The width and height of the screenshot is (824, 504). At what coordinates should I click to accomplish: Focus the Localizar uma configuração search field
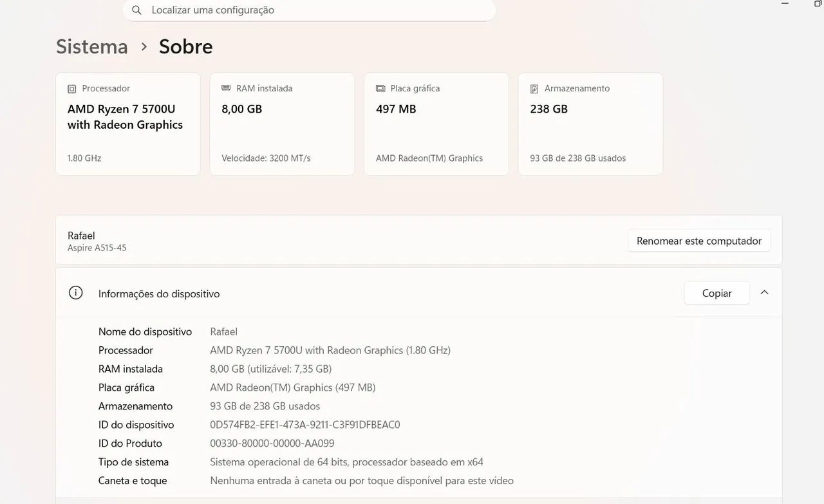[309, 10]
